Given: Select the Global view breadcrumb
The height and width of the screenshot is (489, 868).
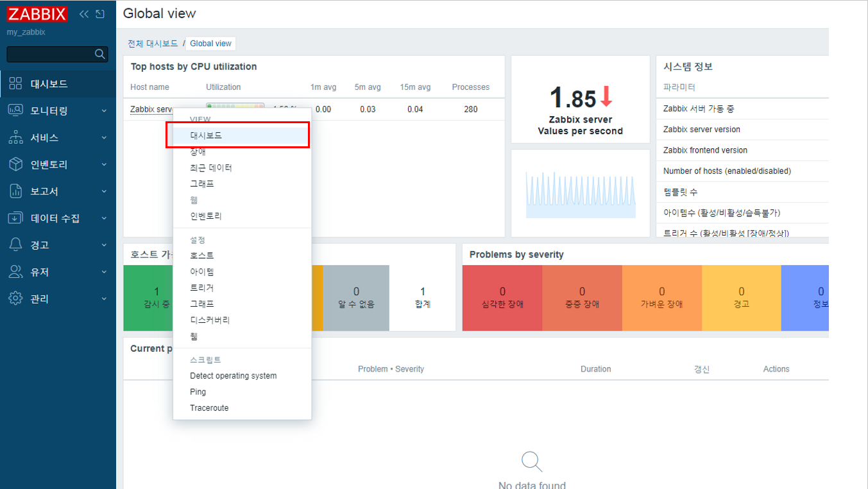Looking at the screenshot, I should pos(210,44).
